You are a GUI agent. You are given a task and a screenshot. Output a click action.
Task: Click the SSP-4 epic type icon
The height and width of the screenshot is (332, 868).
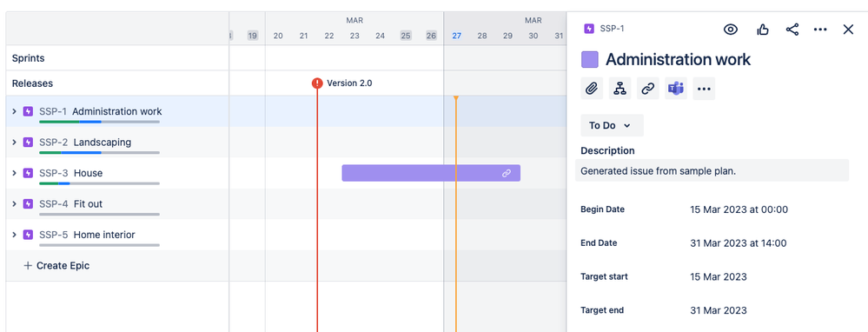28,203
